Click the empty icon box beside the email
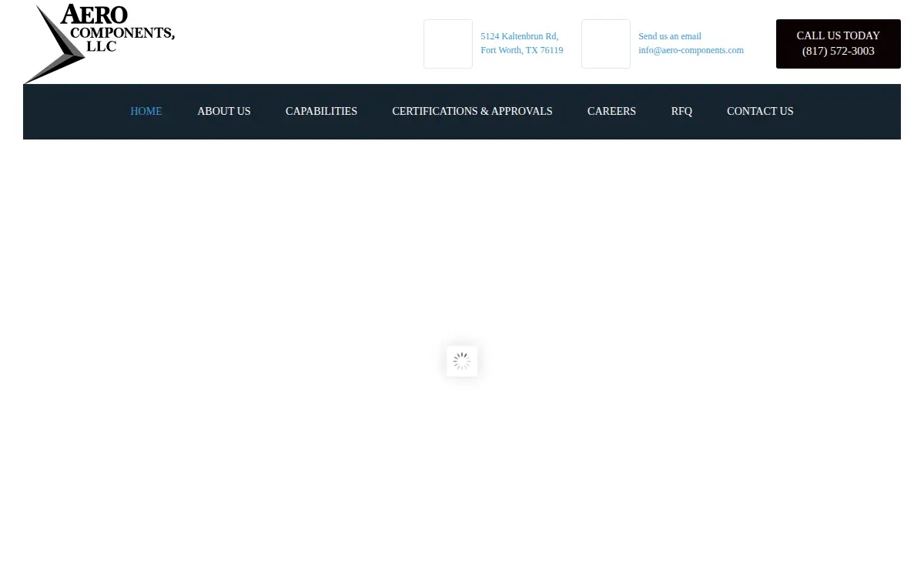 pyautogui.click(x=606, y=44)
